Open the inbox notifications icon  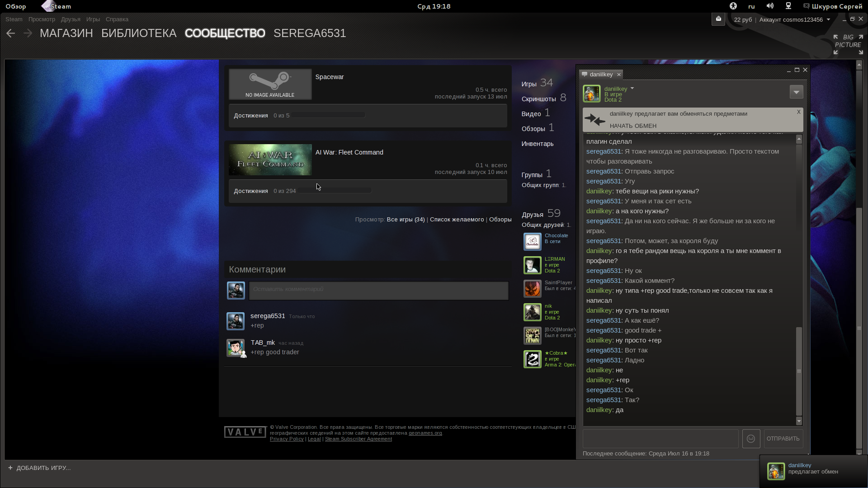718,19
